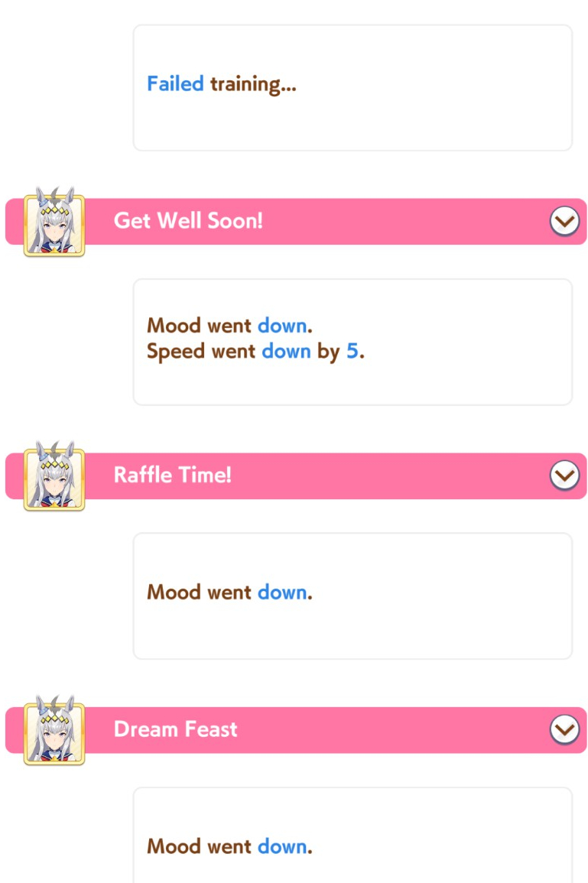Click the blue down word in the Speed line

(x=286, y=352)
